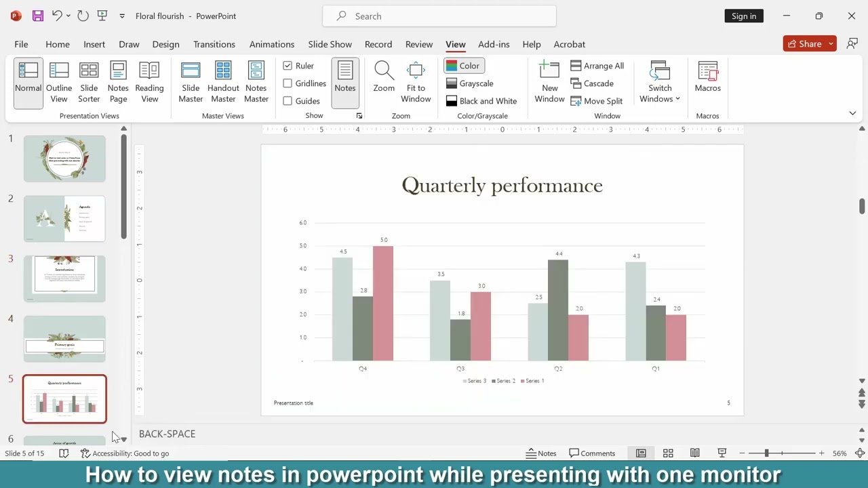Image resolution: width=868 pixels, height=488 pixels.
Task: Open a New Window
Action: 549,83
